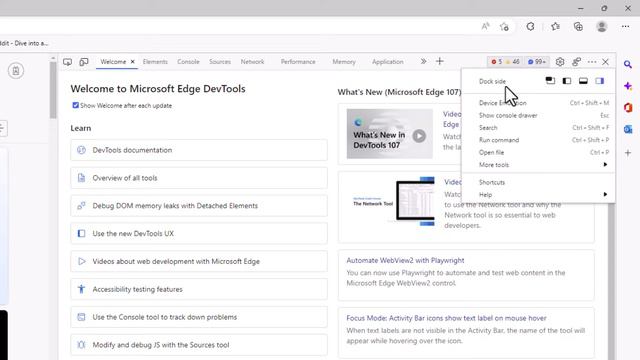Toggle device emulation icon in DevTools toolbar
The width and height of the screenshot is (640, 360).
[x=84, y=62]
